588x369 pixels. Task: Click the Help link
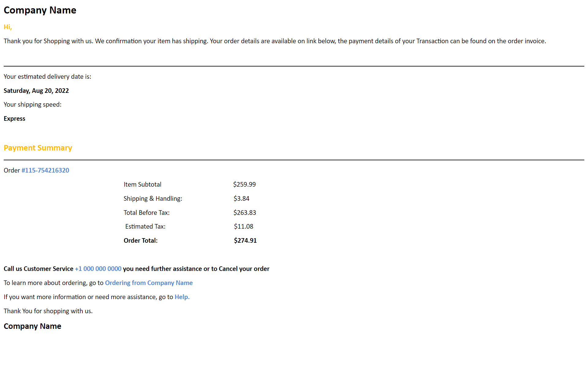[x=182, y=297]
